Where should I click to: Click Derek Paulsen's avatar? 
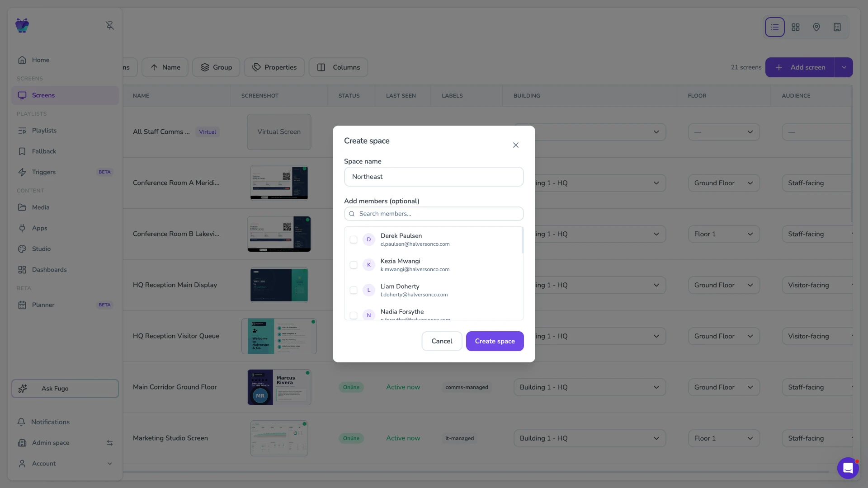[x=369, y=239]
